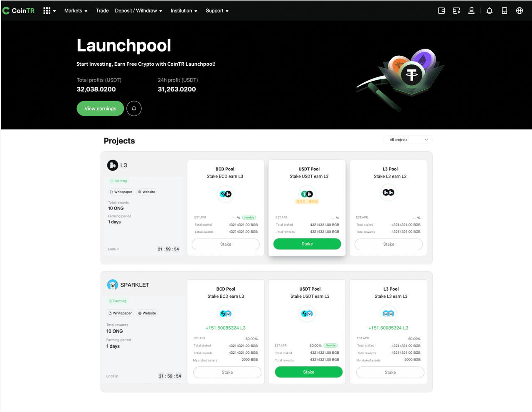Open the user profile icon
The image size is (532, 412).
(x=471, y=11)
